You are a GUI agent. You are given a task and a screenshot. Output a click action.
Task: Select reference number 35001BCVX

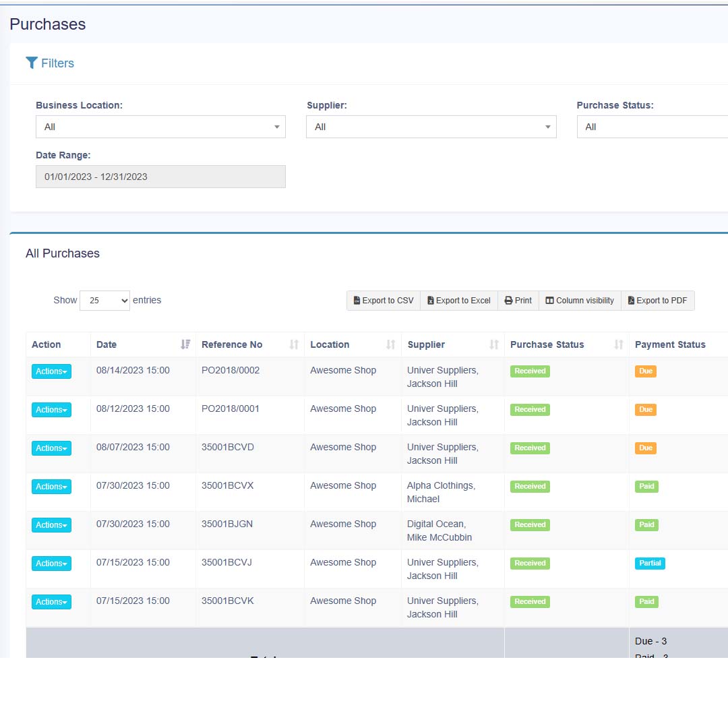tap(228, 485)
